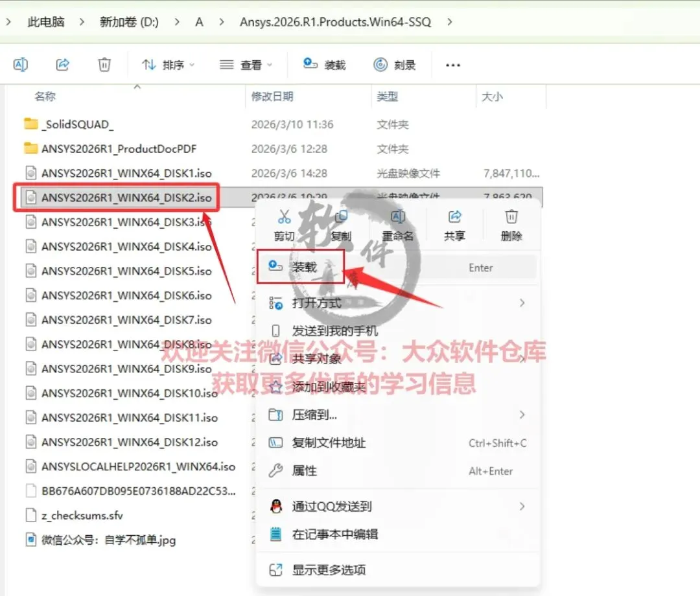
Task: Click 新加卷 (D:) in the breadcrumb
Action: click(129, 22)
